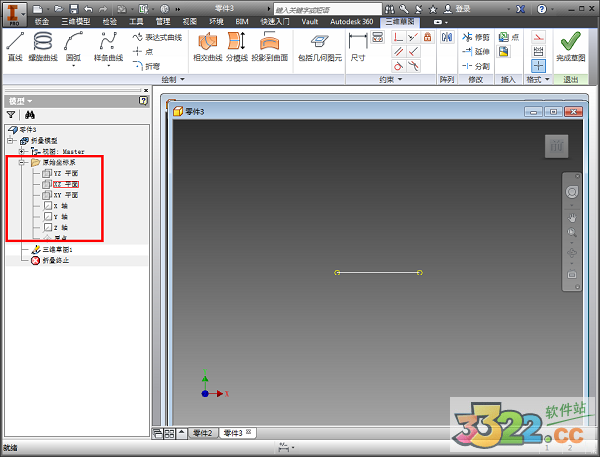Image resolution: width=600 pixels, height=457 pixels.
Task: Choose the 表达式曲线 equation curve tool
Action: pyautogui.click(x=157, y=37)
